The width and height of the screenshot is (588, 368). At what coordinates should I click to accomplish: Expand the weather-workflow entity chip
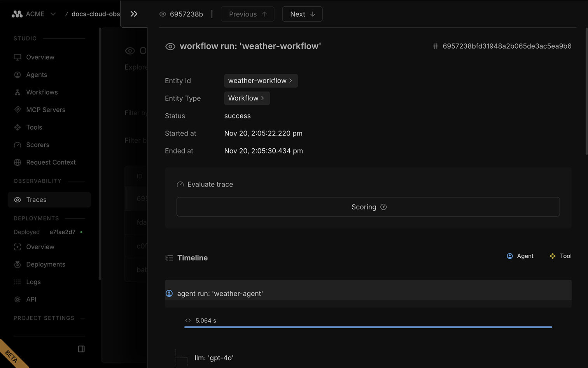[x=261, y=81]
